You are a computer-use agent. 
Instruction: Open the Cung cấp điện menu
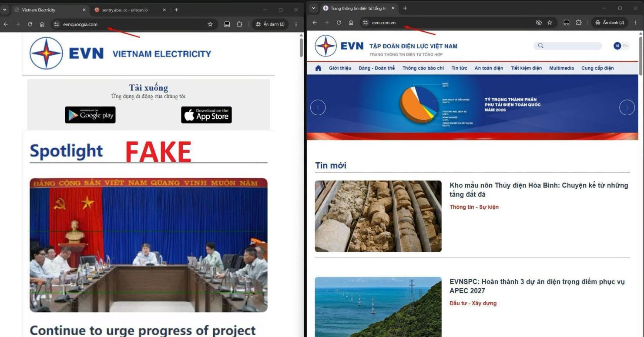597,68
